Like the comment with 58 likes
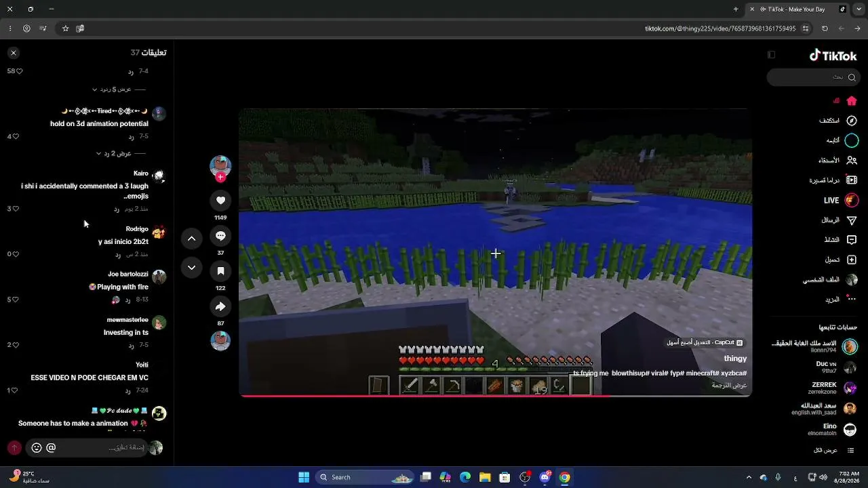Viewport: 868px width, 488px height. pyautogui.click(x=19, y=71)
